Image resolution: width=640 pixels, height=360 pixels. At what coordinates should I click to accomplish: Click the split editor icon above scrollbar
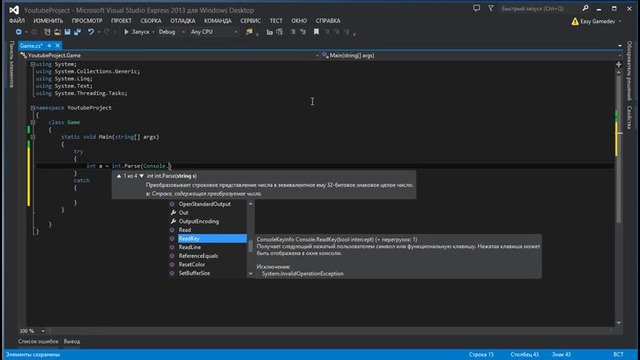coord(619,64)
